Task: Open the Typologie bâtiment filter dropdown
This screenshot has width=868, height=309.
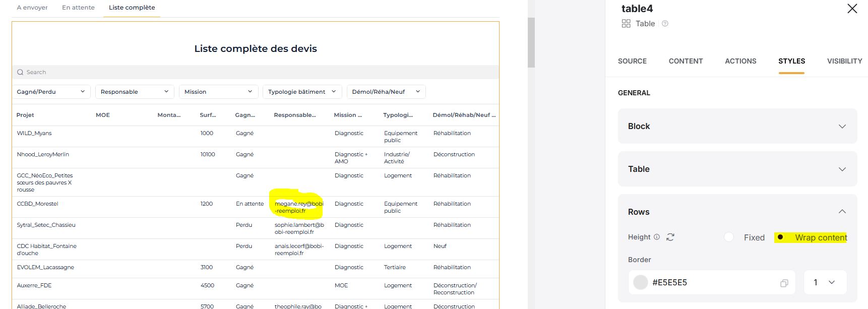Action: click(x=302, y=92)
